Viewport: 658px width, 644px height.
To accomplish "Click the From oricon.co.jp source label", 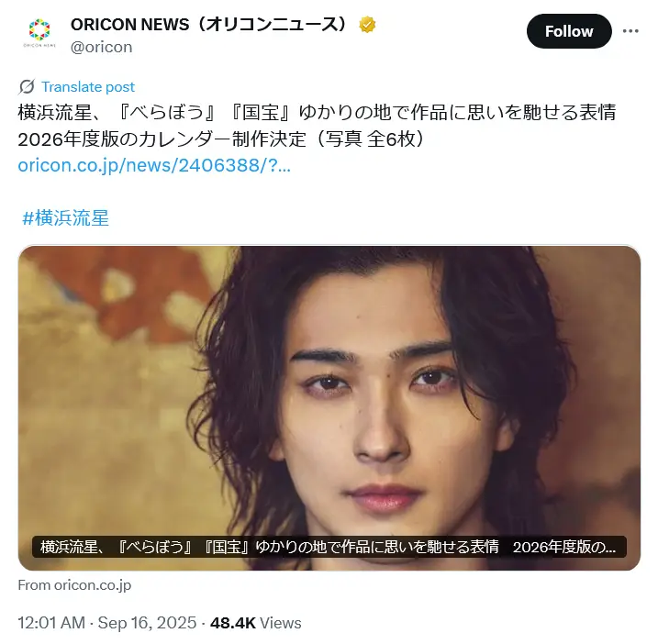I will click(x=74, y=585).
